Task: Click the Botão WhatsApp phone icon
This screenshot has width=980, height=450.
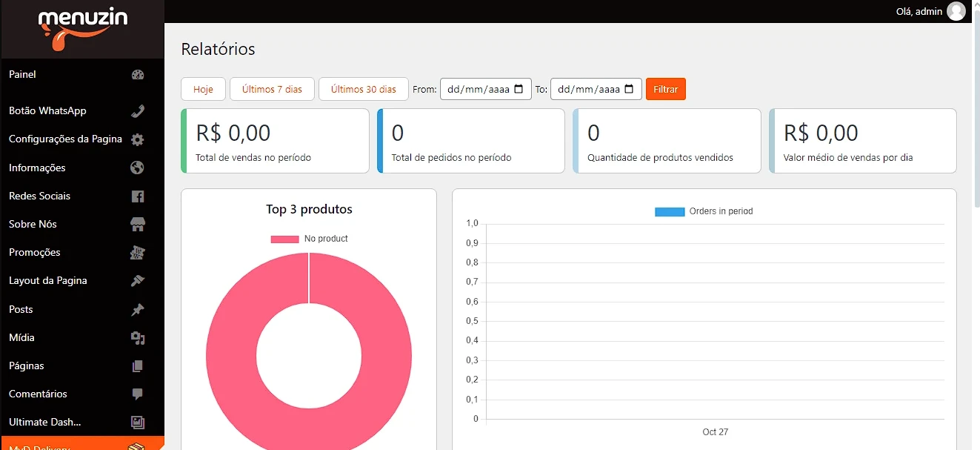Action: pyautogui.click(x=137, y=111)
